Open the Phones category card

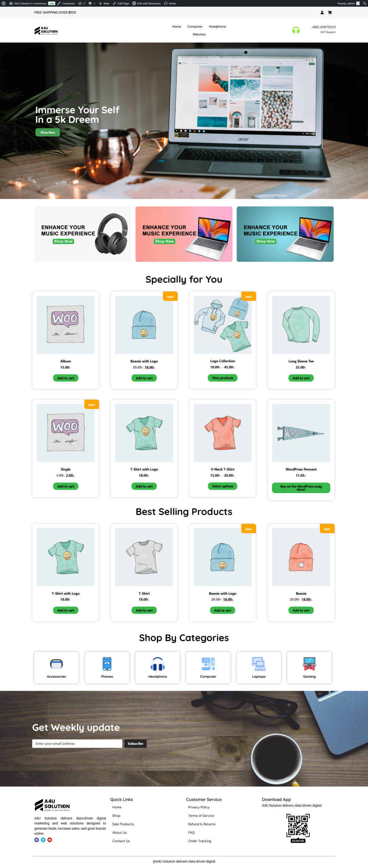pyautogui.click(x=107, y=667)
